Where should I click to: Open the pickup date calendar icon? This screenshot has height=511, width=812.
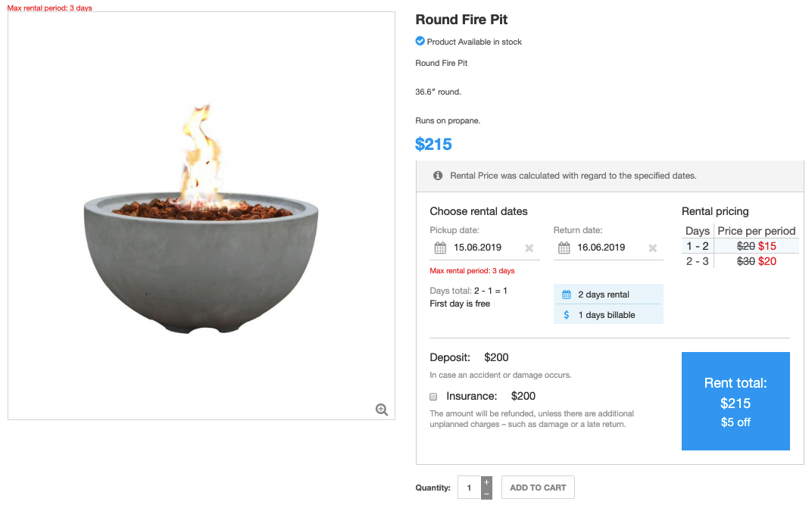[440, 248]
